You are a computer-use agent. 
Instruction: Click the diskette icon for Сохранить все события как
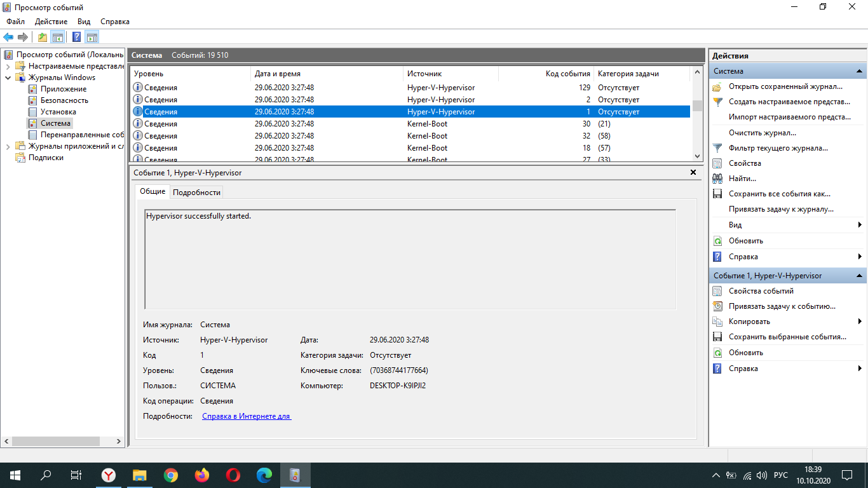point(717,194)
